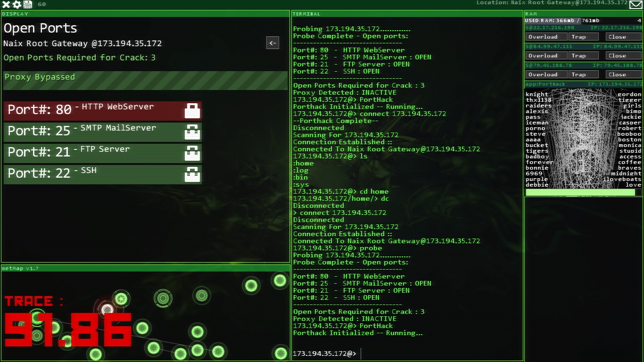
Task: Click the open lock on Port 21 FTP
Action: [x=192, y=153]
